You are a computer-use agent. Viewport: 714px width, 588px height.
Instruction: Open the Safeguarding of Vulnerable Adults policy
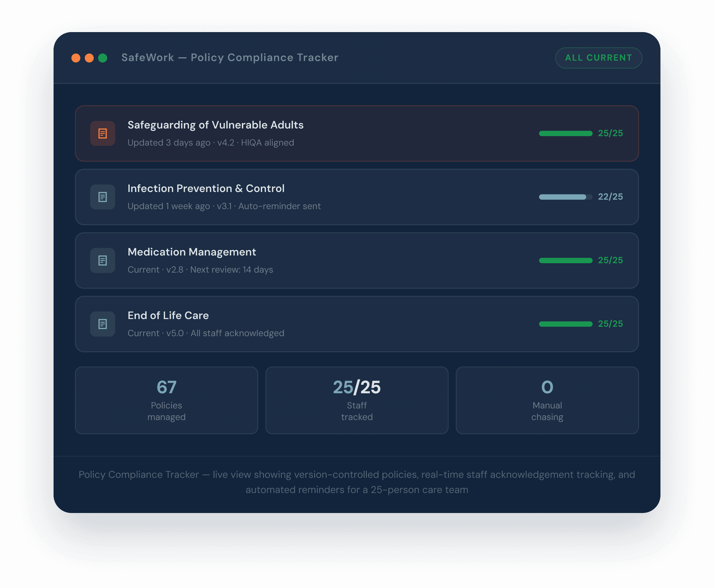click(x=215, y=125)
